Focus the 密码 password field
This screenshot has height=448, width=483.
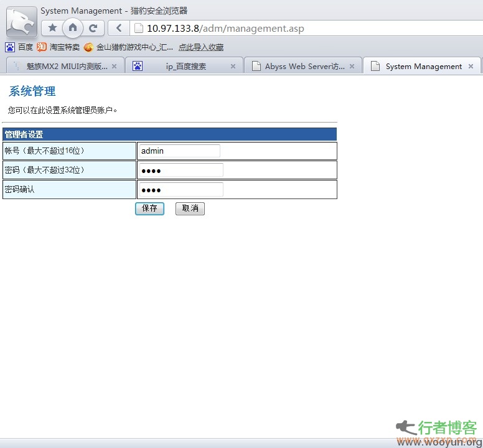click(x=181, y=170)
